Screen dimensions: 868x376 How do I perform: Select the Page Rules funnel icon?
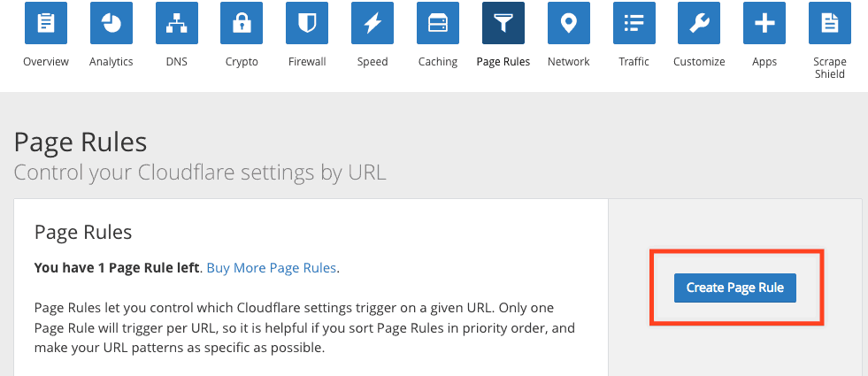503,23
